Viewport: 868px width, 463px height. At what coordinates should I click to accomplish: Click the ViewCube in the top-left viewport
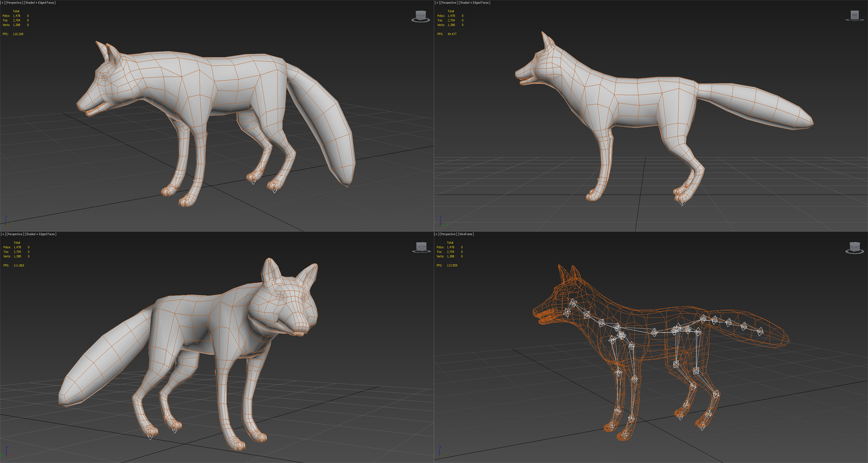pos(420,14)
